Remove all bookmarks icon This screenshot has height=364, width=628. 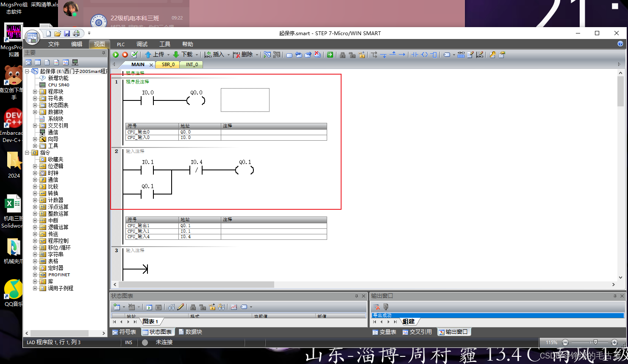point(317,55)
